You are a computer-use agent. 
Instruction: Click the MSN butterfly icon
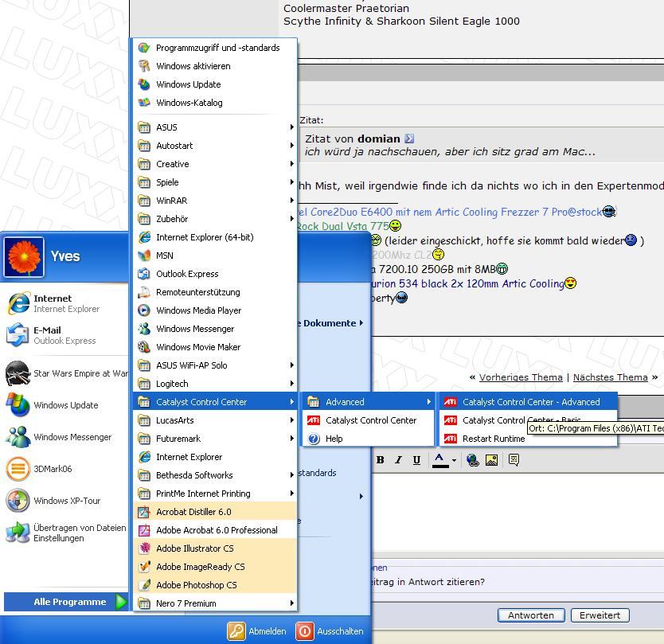point(144,256)
